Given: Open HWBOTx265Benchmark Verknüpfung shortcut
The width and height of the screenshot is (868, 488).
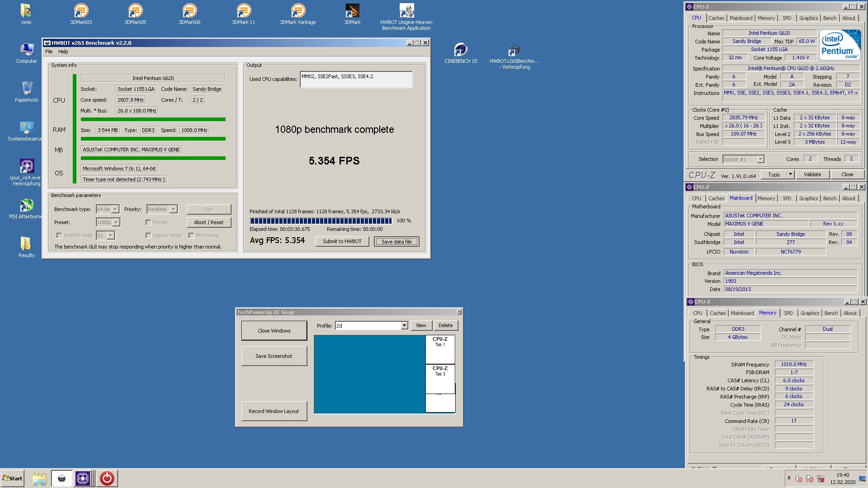Looking at the screenshot, I should [x=514, y=56].
